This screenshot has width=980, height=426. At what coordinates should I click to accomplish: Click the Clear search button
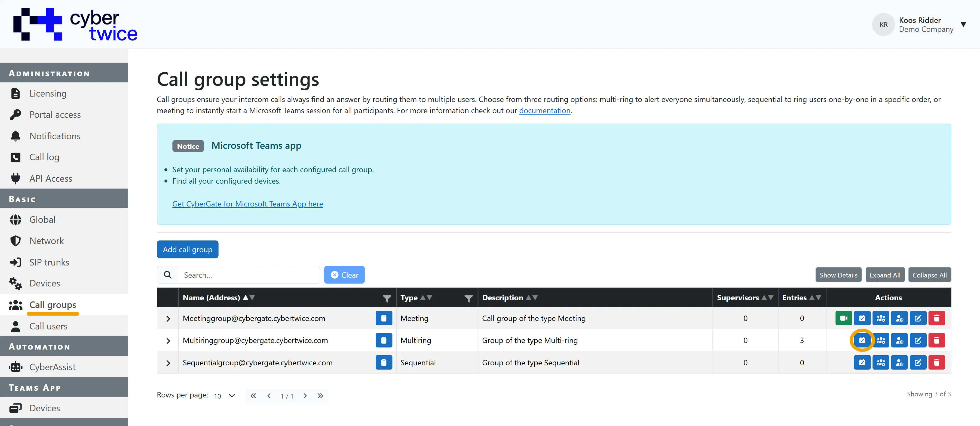(x=344, y=275)
